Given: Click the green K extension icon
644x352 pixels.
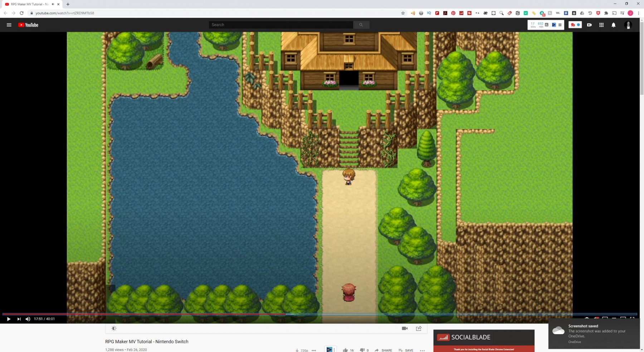Looking at the screenshot, I should [x=526, y=13].
